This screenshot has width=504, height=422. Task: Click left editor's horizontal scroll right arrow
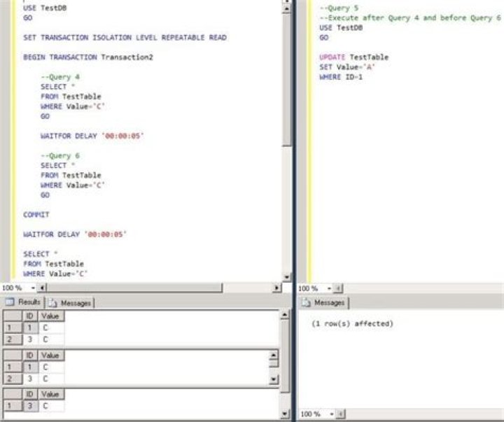(x=276, y=288)
